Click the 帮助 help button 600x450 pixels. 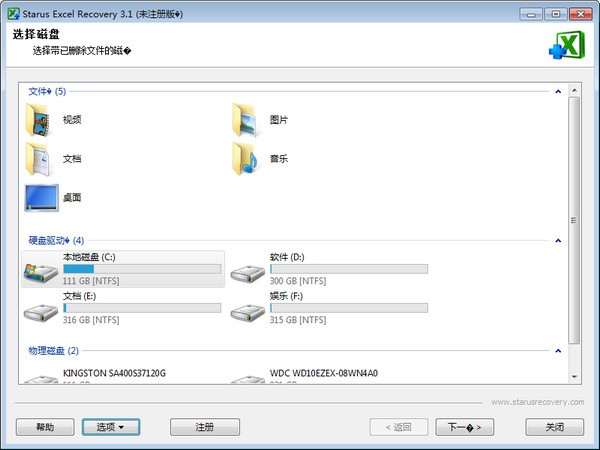tap(45, 427)
